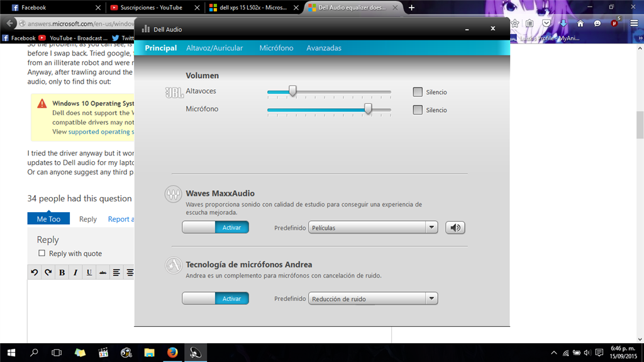Mute the Altavoces with its Silencio checkbox
The height and width of the screenshot is (362, 644).
pyautogui.click(x=418, y=92)
